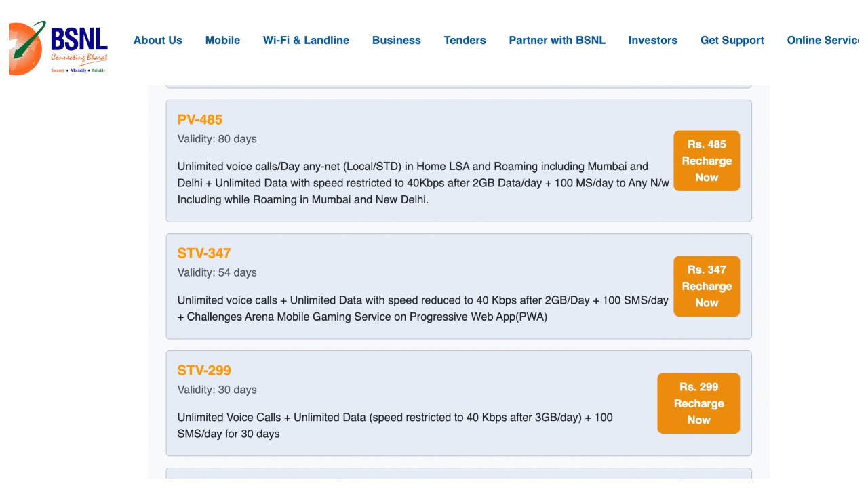Click the STV-299 plan description text
Image resolution: width=868 pixels, height=488 pixels.
(x=395, y=425)
